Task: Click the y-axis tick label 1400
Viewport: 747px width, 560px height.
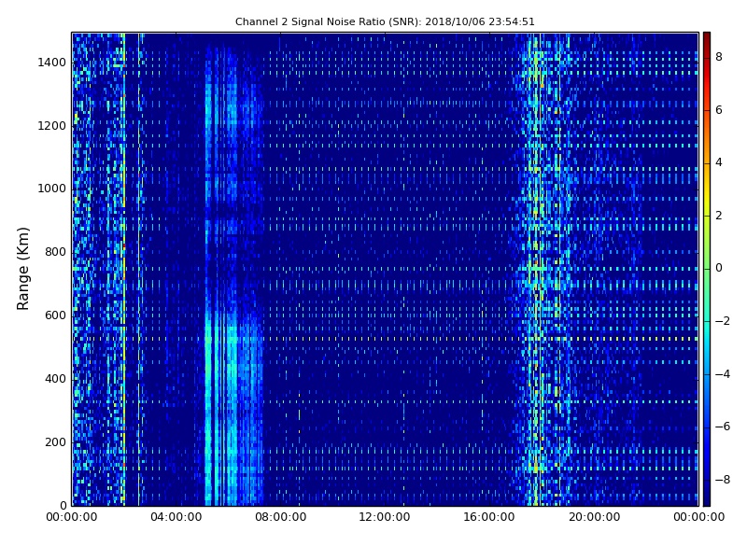Action: (51, 63)
